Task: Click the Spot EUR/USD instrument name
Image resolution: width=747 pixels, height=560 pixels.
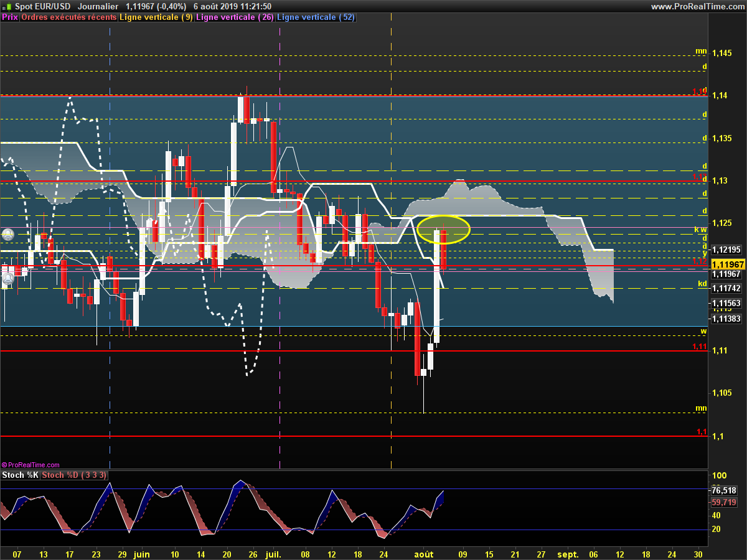Action: pos(43,6)
